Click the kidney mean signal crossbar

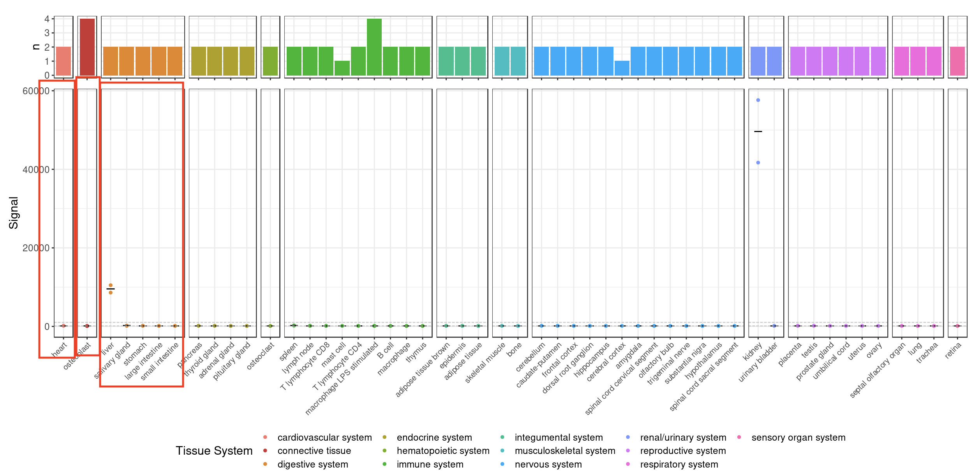(758, 132)
